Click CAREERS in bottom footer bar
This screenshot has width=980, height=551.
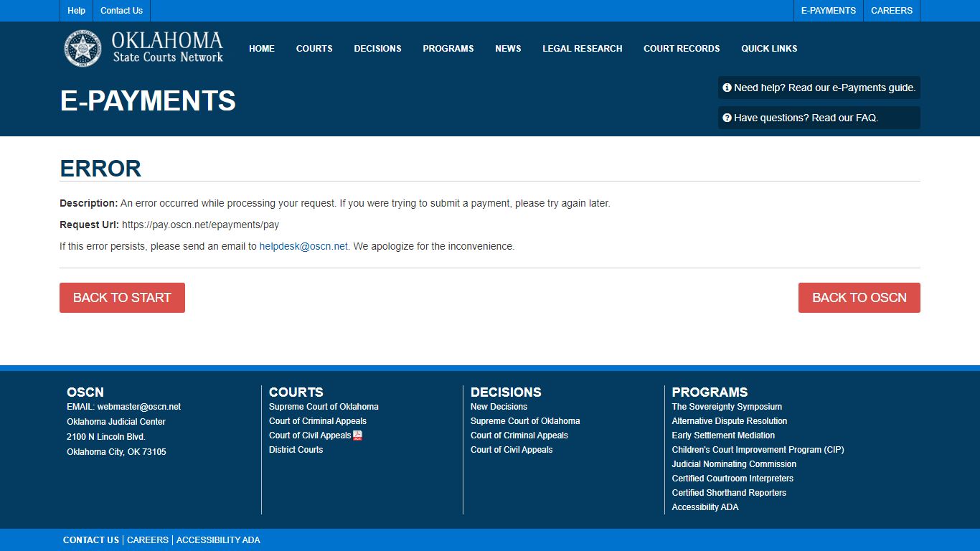click(148, 540)
